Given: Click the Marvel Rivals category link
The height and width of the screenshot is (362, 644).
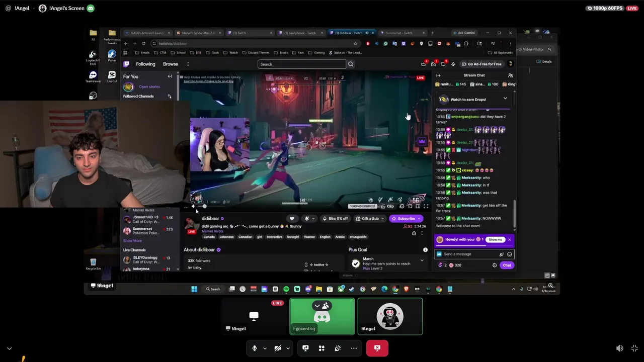Looking at the screenshot, I should click(212, 231).
